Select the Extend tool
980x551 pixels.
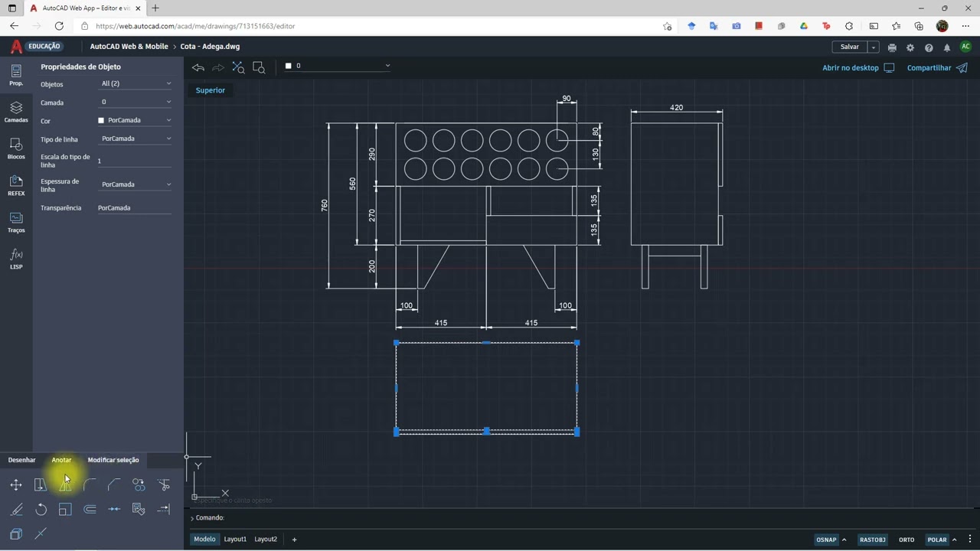coord(163,509)
